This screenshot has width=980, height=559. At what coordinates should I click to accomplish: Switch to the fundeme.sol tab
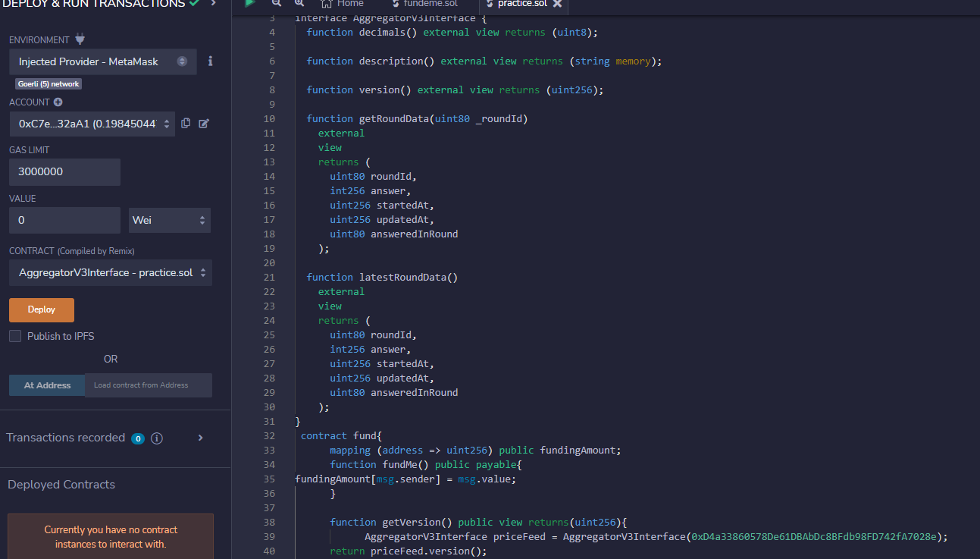pos(424,4)
